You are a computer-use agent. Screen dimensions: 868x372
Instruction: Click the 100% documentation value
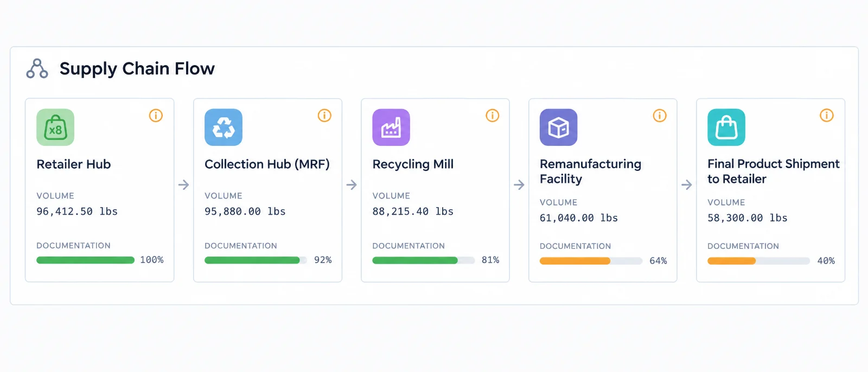pos(152,260)
